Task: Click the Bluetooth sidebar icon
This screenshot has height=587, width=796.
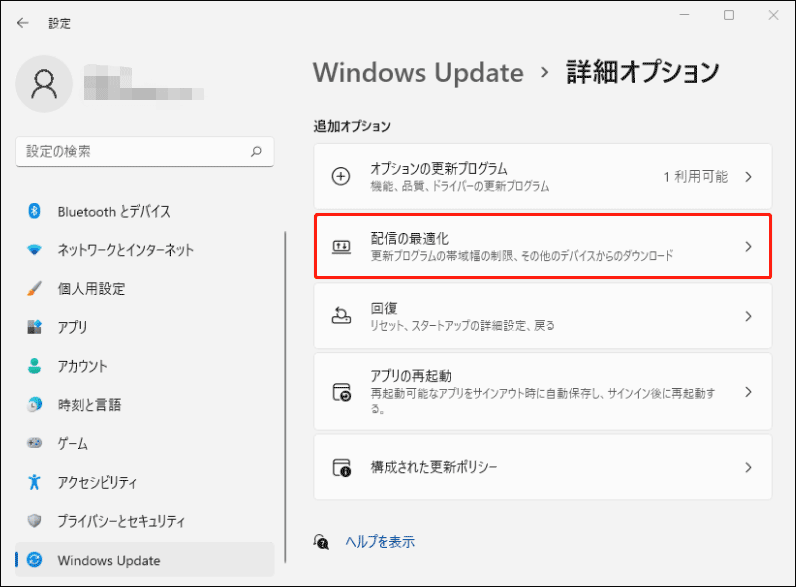Action: pos(34,211)
